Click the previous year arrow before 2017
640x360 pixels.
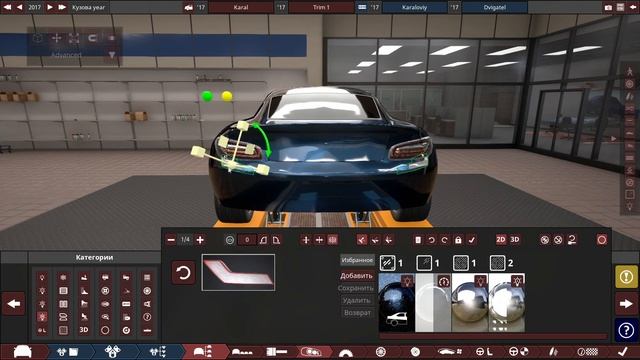click(19, 7)
